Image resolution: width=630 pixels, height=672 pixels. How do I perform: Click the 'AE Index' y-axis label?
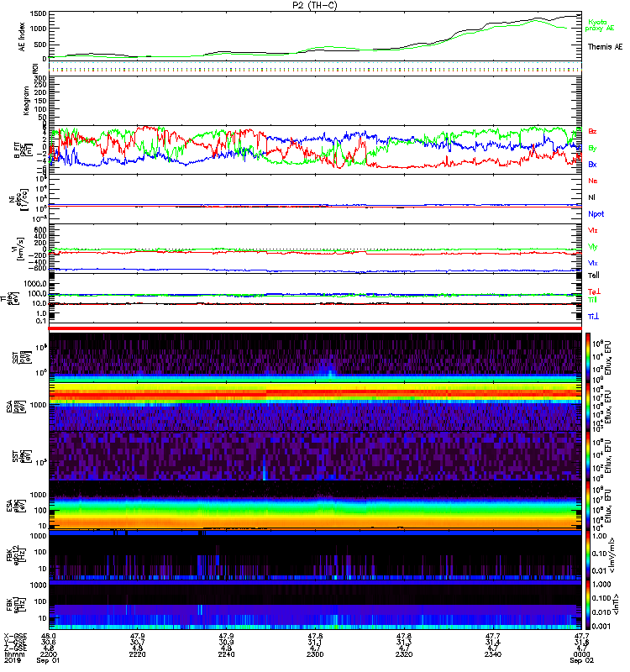tap(22, 36)
